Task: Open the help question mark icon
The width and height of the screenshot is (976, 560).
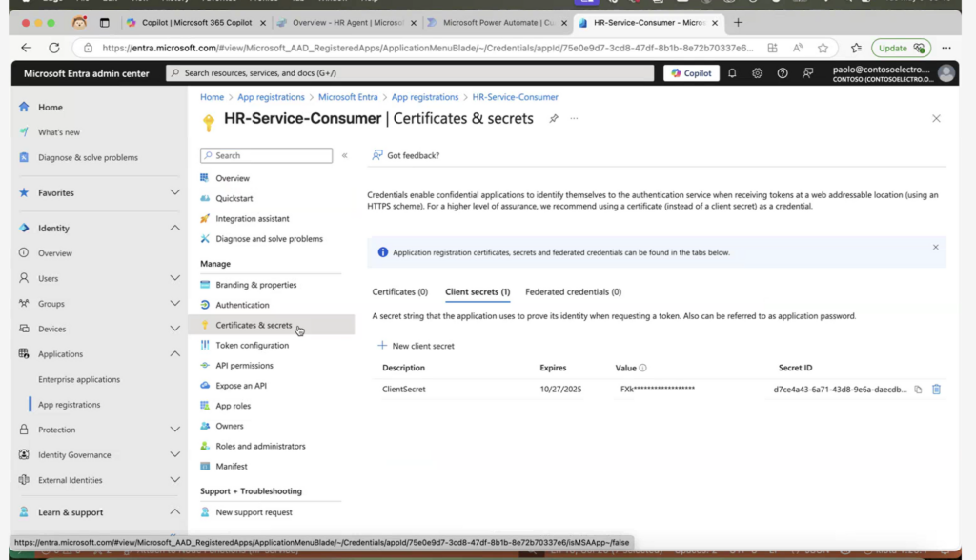Action: [x=783, y=73]
